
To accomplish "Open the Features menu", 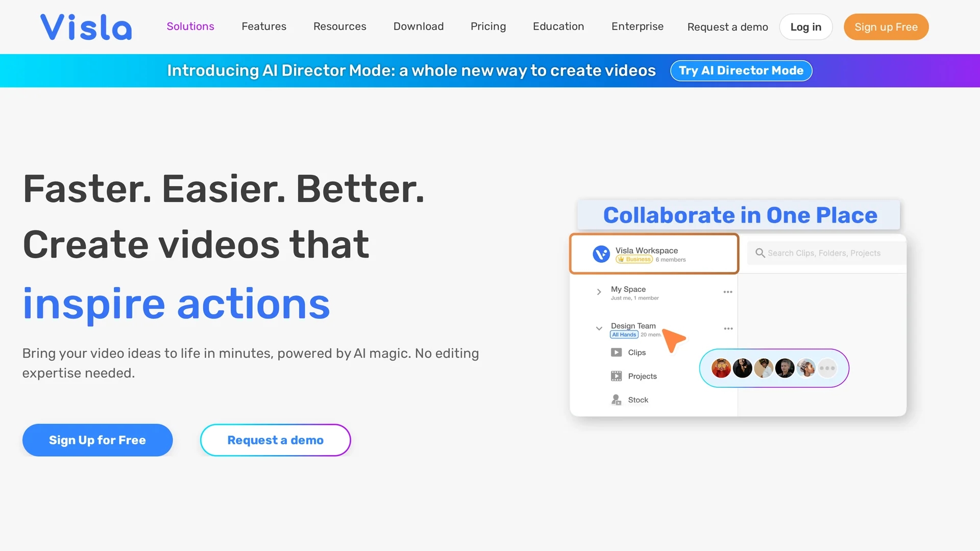I will [x=264, y=27].
